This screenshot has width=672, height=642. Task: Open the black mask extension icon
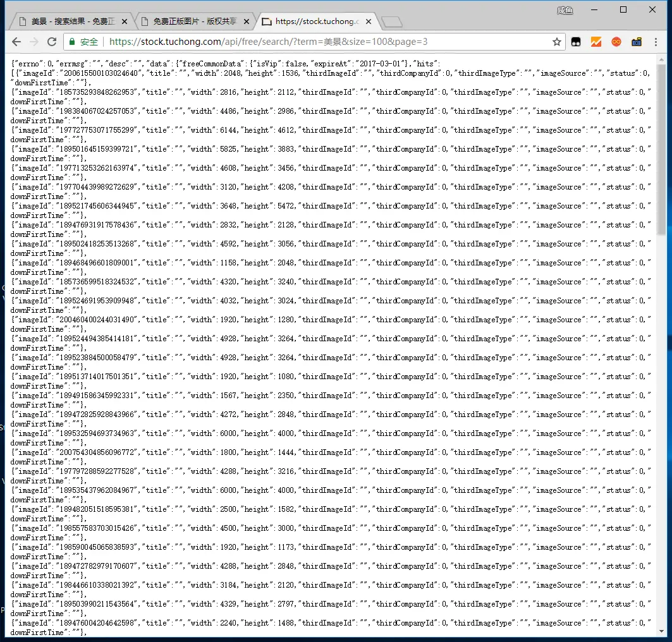(x=576, y=42)
